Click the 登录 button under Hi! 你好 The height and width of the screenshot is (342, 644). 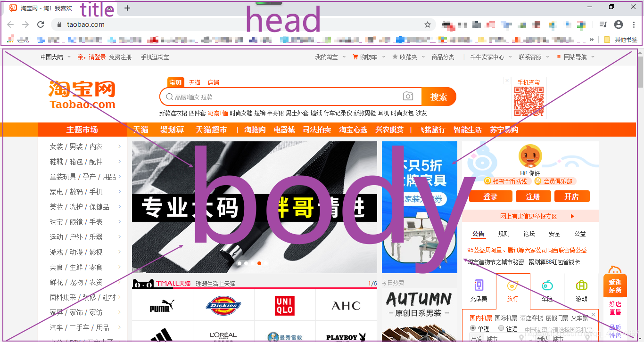(490, 196)
